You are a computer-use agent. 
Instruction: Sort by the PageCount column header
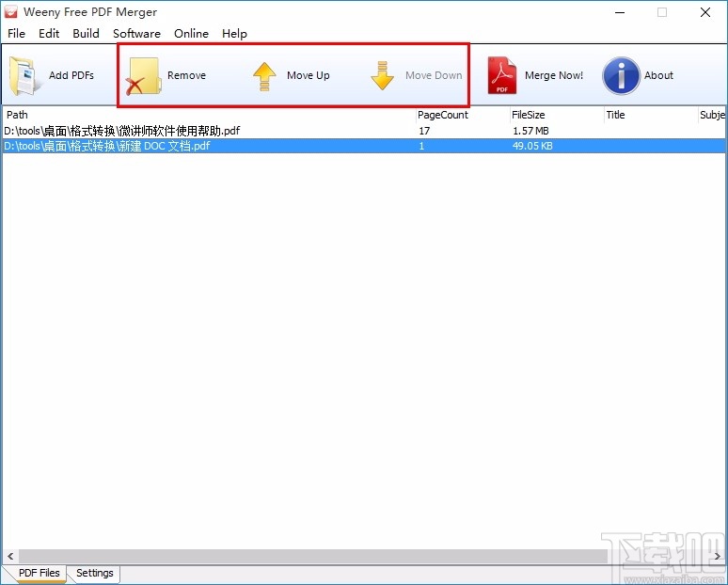pos(463,115)
